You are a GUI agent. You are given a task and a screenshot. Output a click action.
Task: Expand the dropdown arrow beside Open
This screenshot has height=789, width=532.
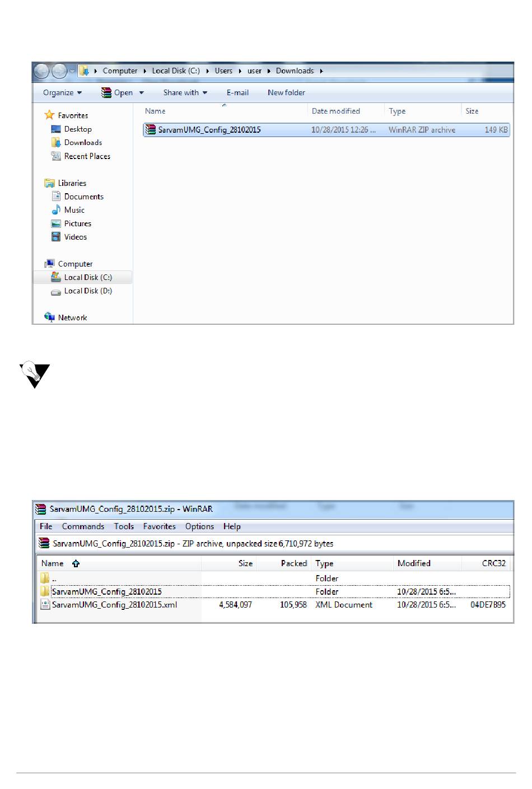point(142,93)
